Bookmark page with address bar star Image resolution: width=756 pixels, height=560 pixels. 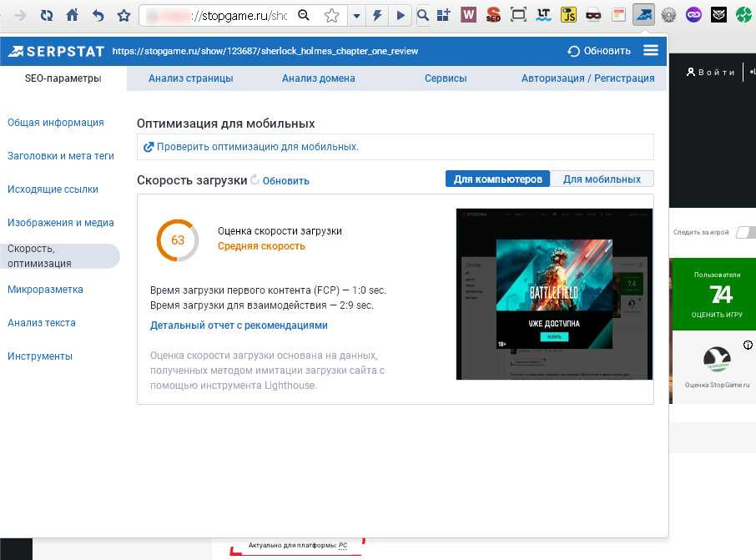point(331,15)
